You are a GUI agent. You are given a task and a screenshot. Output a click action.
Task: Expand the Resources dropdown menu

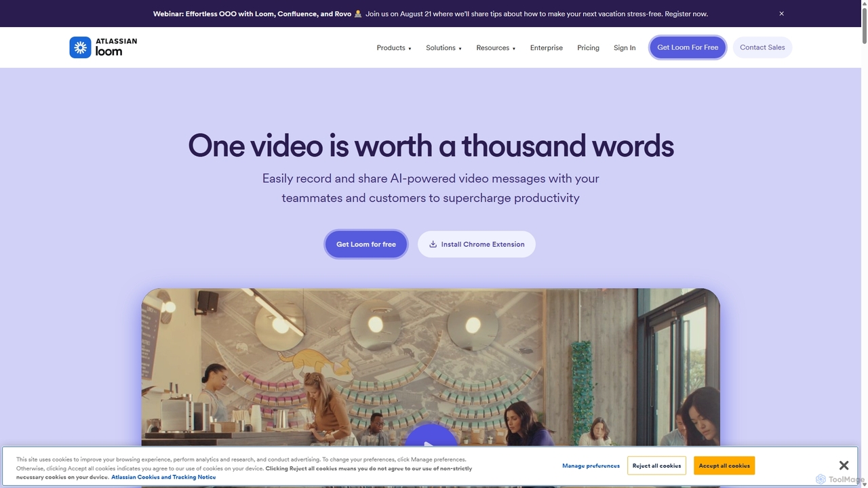pos(496,47)
